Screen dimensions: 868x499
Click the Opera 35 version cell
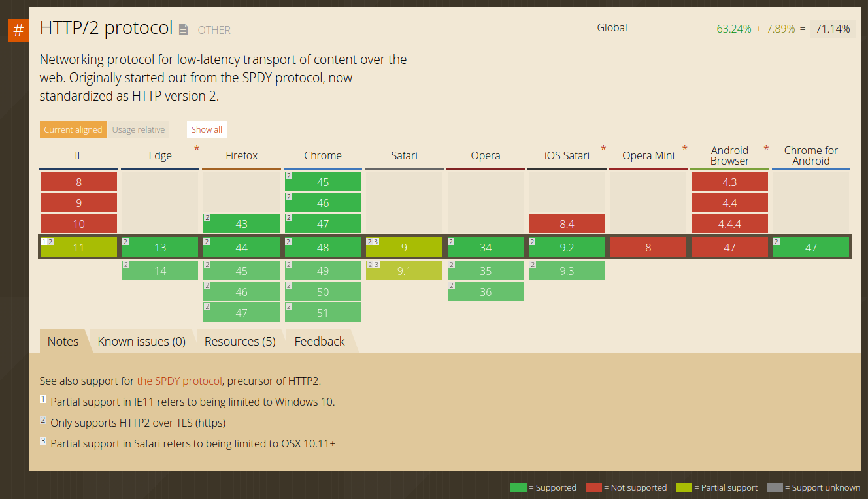point(486,270)
